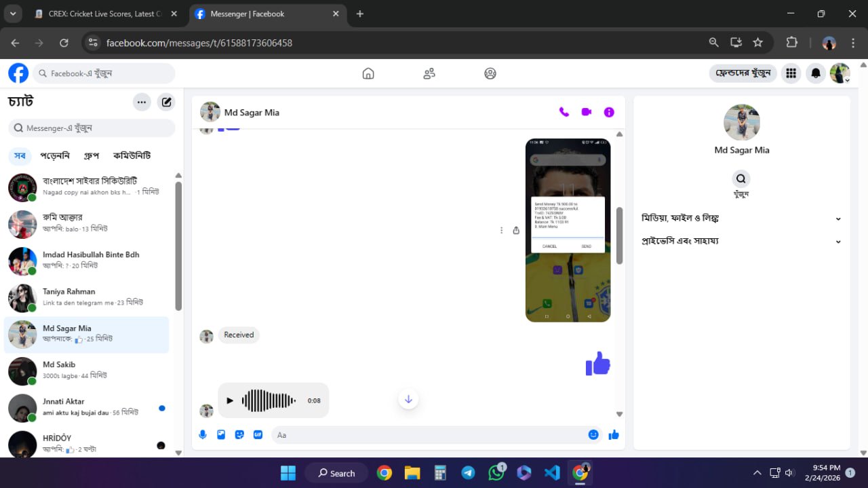Screen dimensions: 868x488
Task: Open খুঁজুন search in the conversation details
Action: [x=741, y=178]
